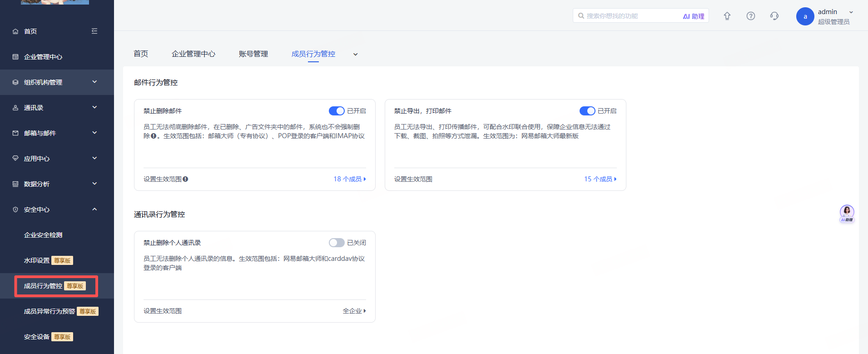
Task: Click 首页 in left sidebar
Action: click(30, 31)
